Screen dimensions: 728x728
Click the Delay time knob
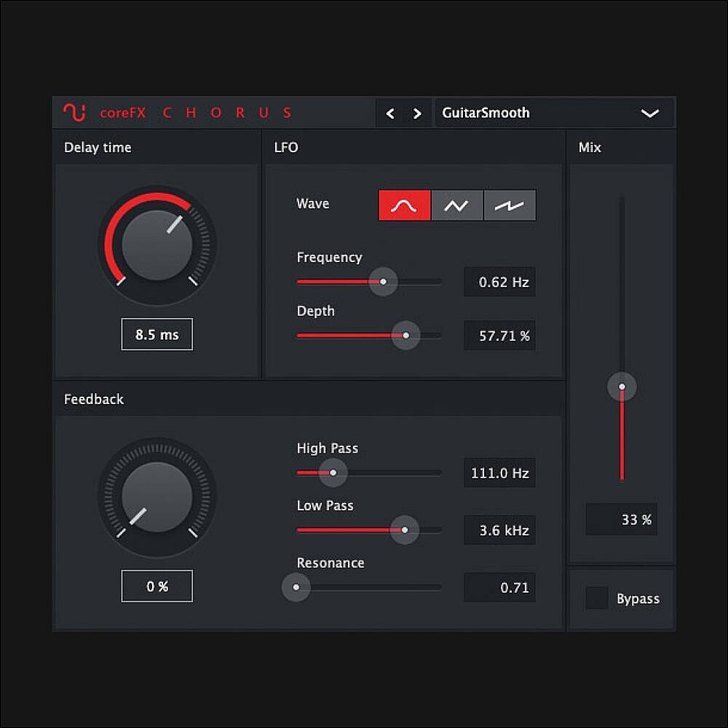point(157,245)
